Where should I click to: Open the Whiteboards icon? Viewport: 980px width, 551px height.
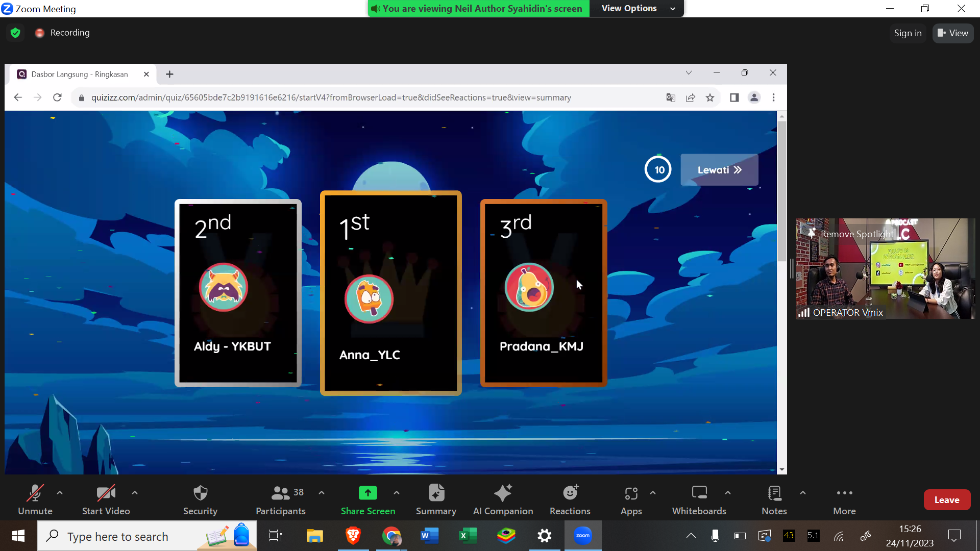click(x=699, y=493)
